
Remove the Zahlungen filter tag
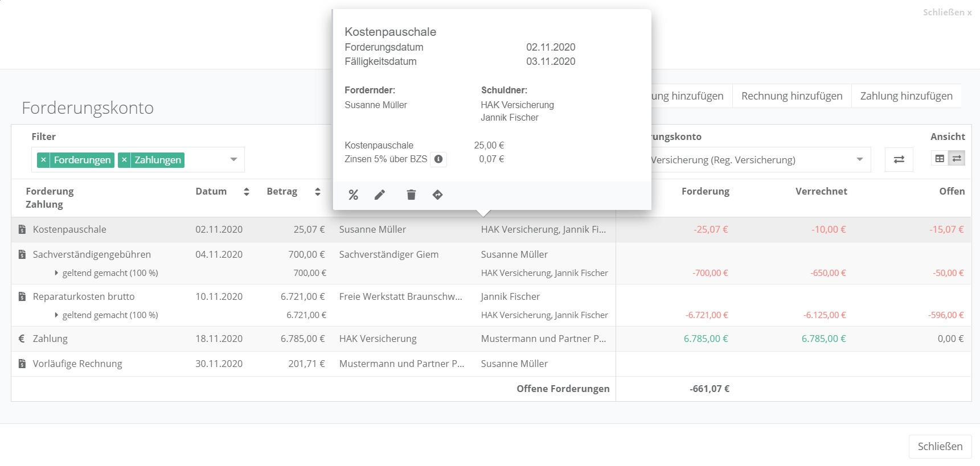point(124,160)
